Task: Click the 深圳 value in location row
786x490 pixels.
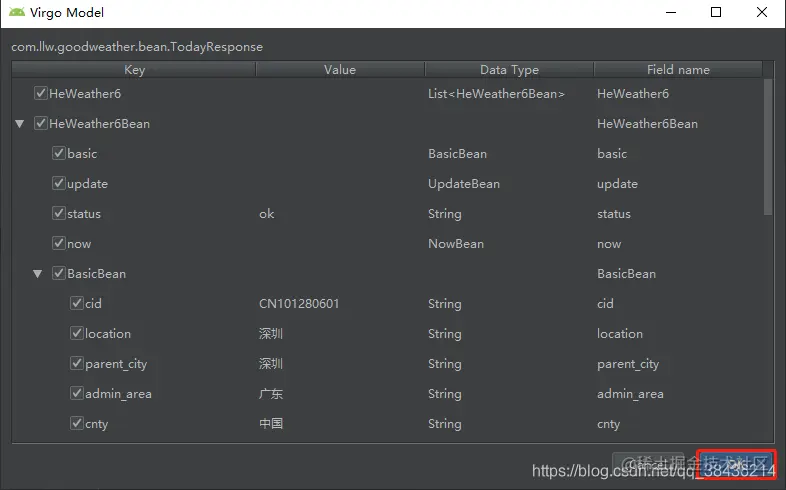Action: [x=271, y=334]
